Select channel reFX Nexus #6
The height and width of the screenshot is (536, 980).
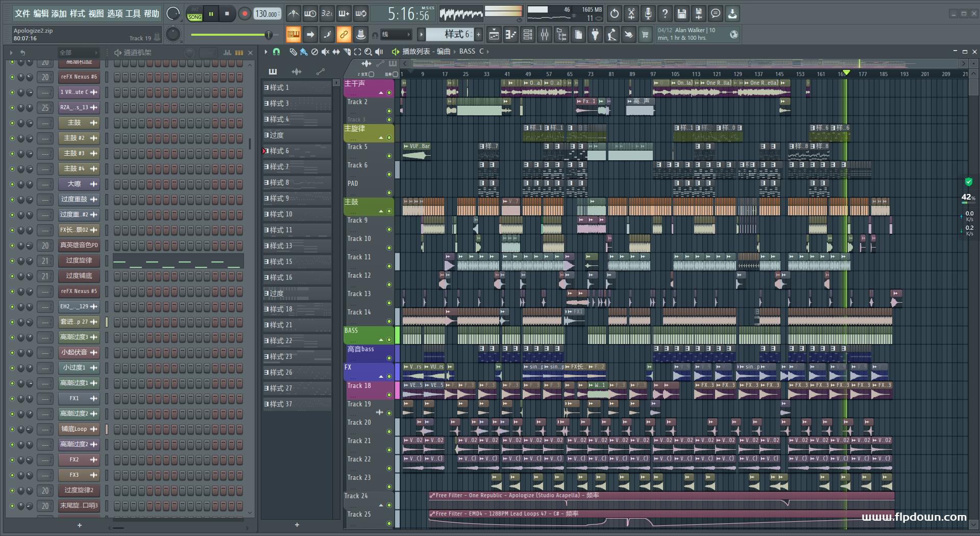click(79, 77)
